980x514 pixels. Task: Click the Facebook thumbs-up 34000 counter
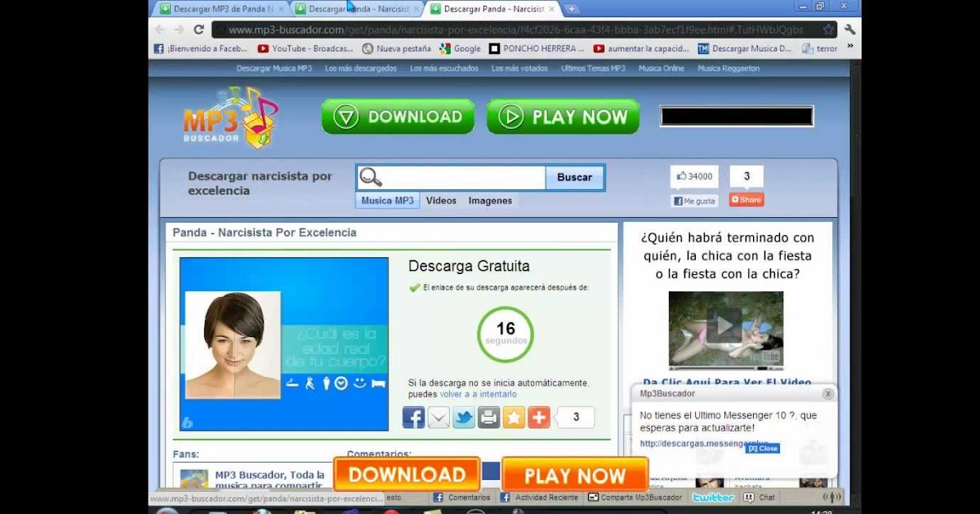[x=694, y=176]
